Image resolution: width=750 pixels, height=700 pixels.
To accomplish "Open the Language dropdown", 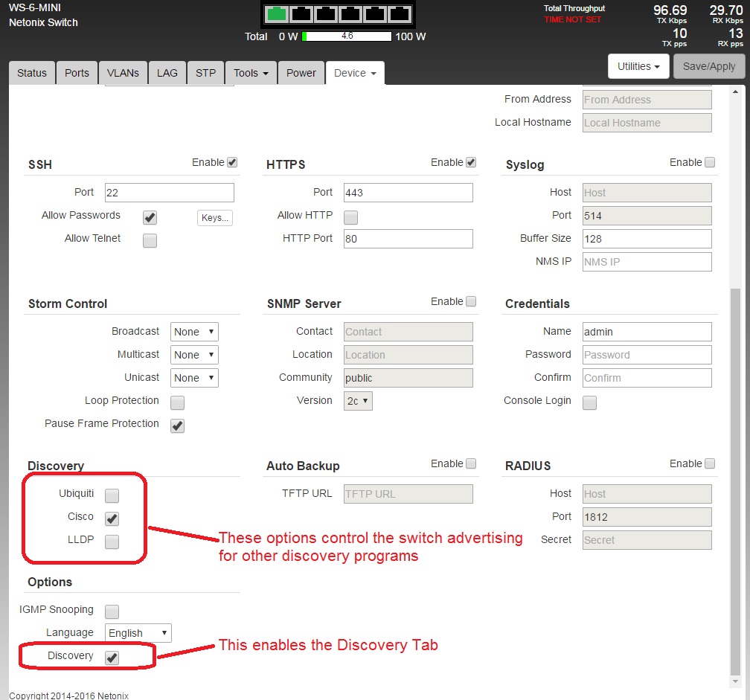I will [138, 633].
